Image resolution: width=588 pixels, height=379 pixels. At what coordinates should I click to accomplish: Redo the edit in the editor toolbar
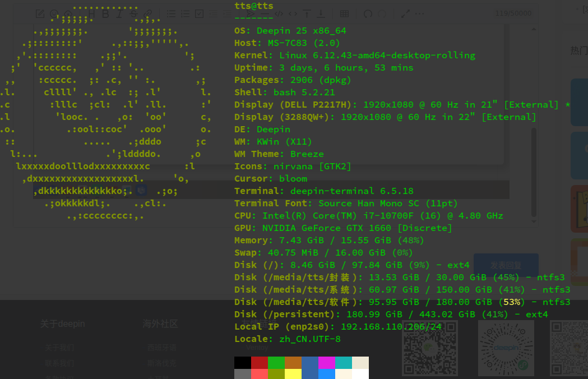click(x=382, y=14)
